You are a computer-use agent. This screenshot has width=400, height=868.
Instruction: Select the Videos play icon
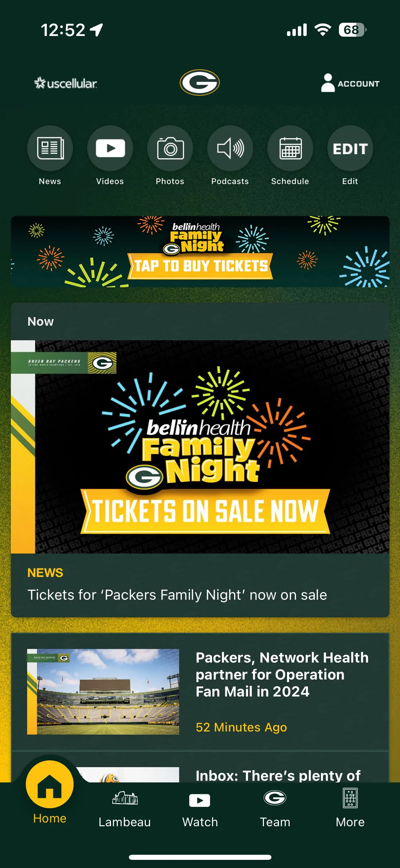pyautogui.click(x=110, y=148)
